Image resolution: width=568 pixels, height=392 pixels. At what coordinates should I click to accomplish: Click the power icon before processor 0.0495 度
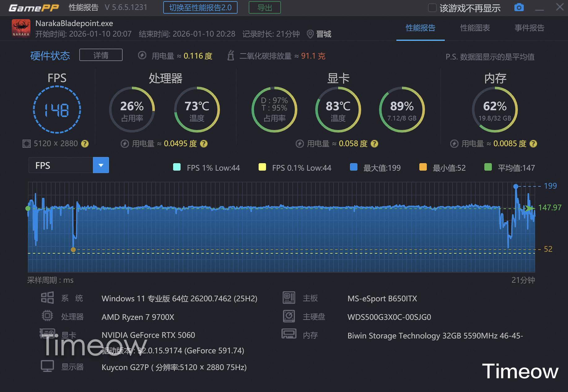(125, 144)
